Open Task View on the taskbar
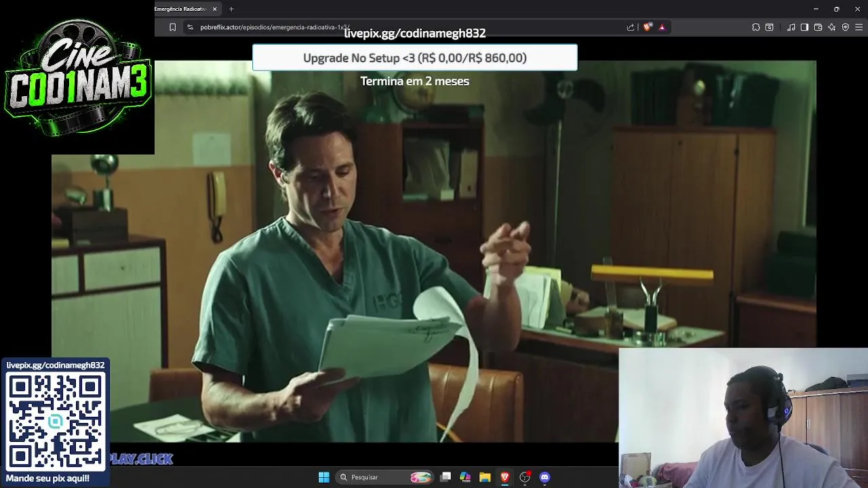868x488 pixels. tap(446, 477)
